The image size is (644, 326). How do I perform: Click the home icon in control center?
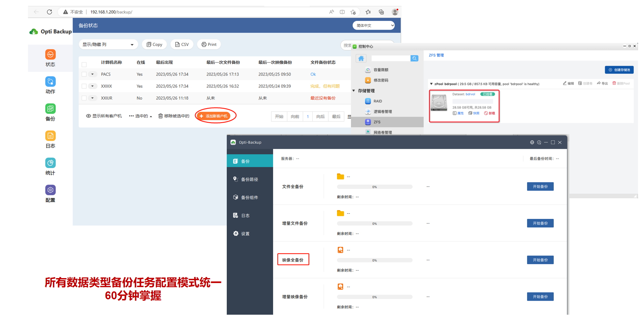(361, 59)
